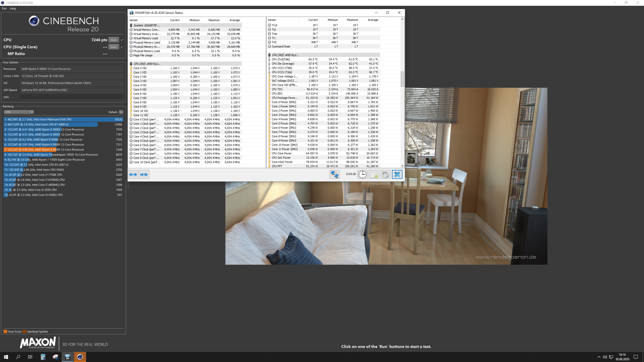Select your score 12C/24T @ 4.06 GHz entry
This screenshot has width=644, height=362.
coord(63,150)
